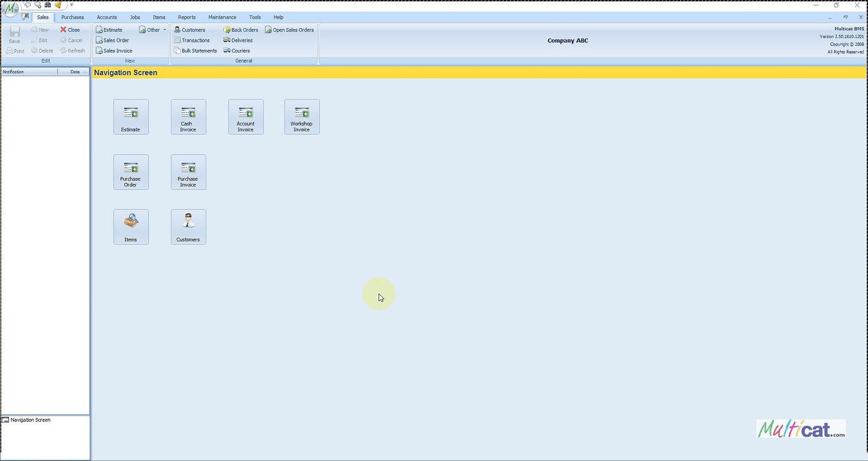Open the quick access toolbar customize arrow

(72, 4)
